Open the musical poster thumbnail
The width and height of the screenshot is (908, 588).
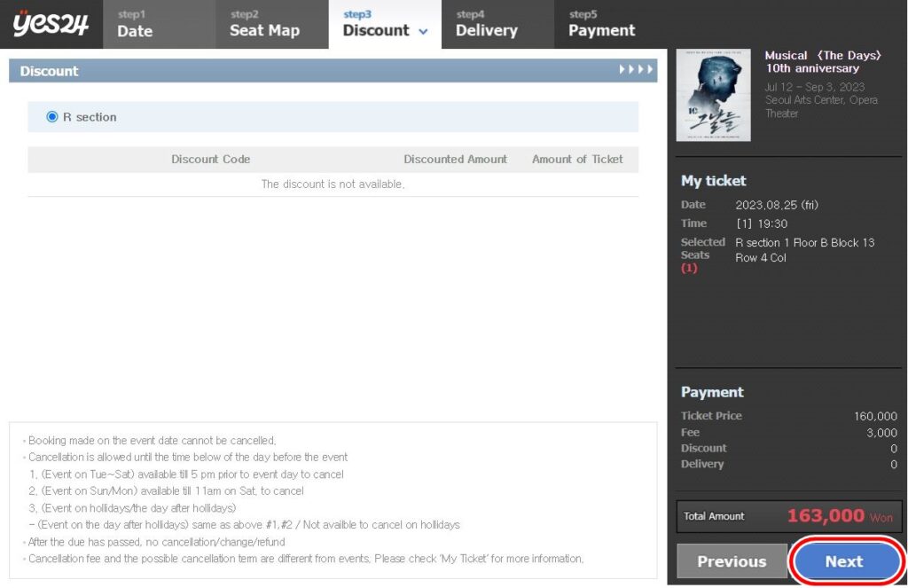click(714, 95)
